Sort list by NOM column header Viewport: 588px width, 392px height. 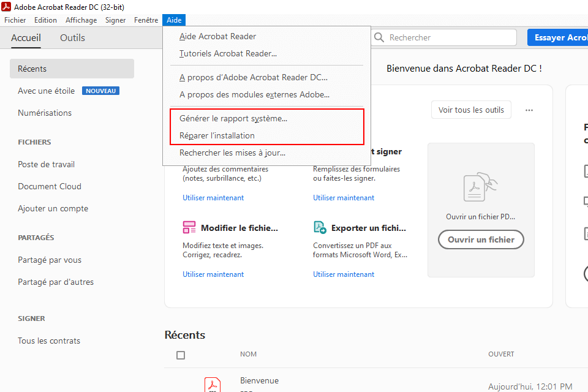[x=248, y=354]
